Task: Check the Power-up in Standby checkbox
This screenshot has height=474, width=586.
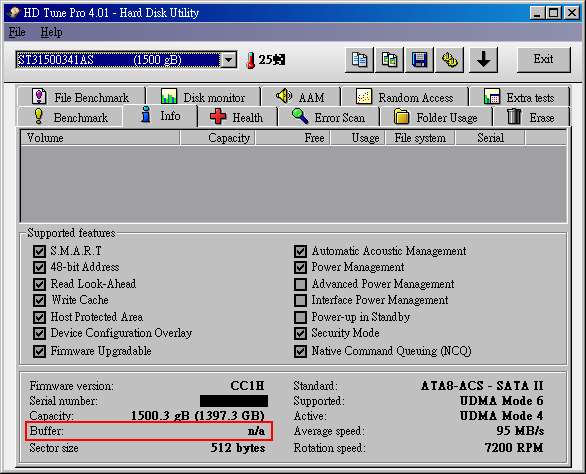Action: tap(300, 317)
